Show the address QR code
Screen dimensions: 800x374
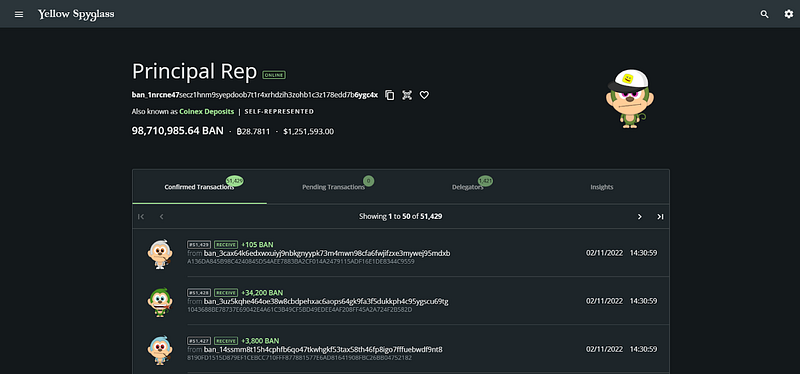(x=407, y=95)
